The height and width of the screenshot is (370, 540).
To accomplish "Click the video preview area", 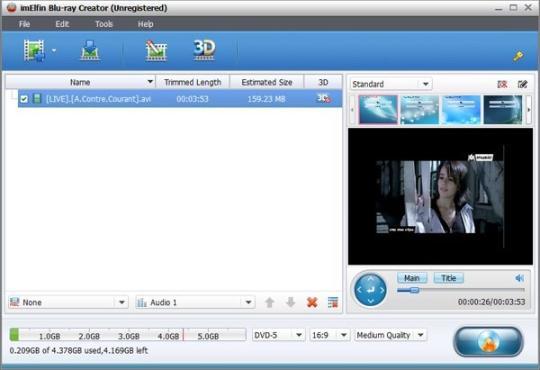I will pos(440,196).
